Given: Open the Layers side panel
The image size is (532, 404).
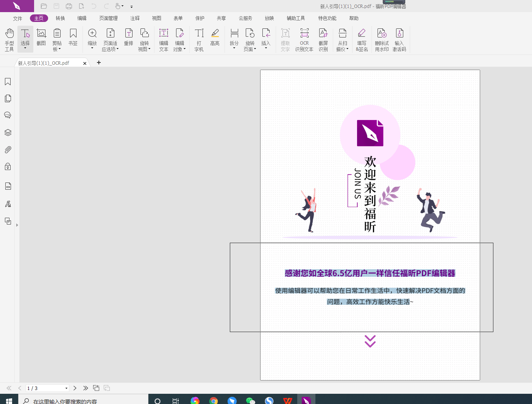Looking at the screenshot, I should pos(8,133).
